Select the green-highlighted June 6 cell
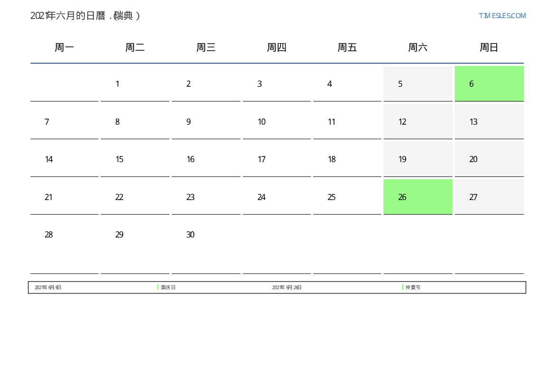Viewport: 554px width, 392px height. [489, 84]
